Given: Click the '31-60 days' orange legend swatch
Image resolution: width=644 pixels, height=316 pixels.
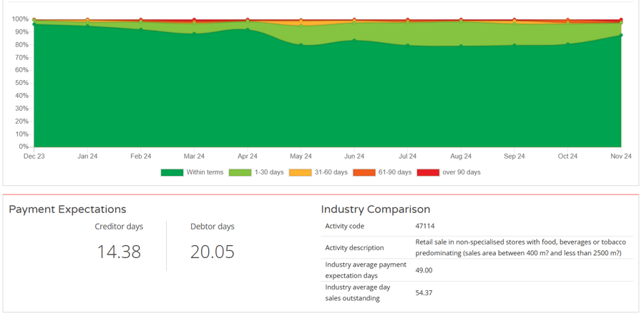Looking at the screenshot, I should pos(300,172).
